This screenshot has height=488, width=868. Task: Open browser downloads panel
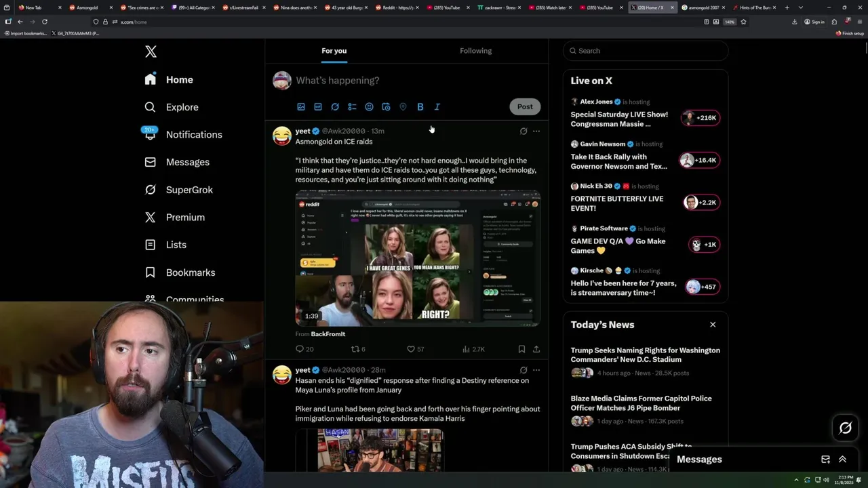click(x=794, y=22)
